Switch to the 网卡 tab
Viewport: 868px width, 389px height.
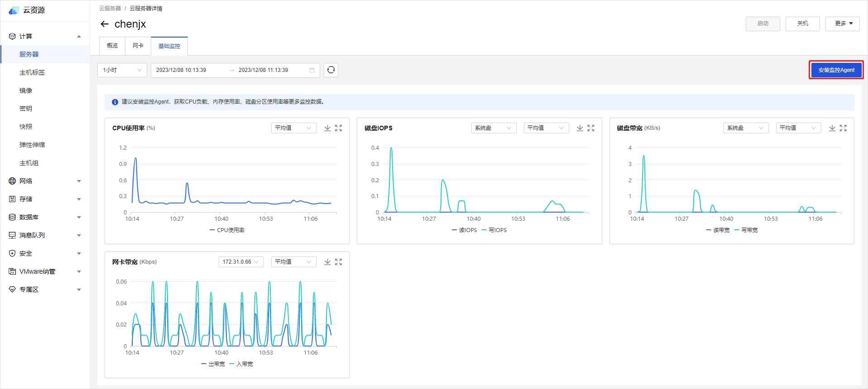pos(138,46)
